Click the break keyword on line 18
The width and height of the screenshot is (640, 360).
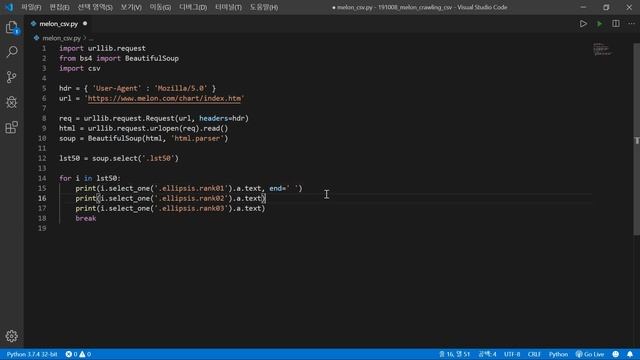[86, 218]
